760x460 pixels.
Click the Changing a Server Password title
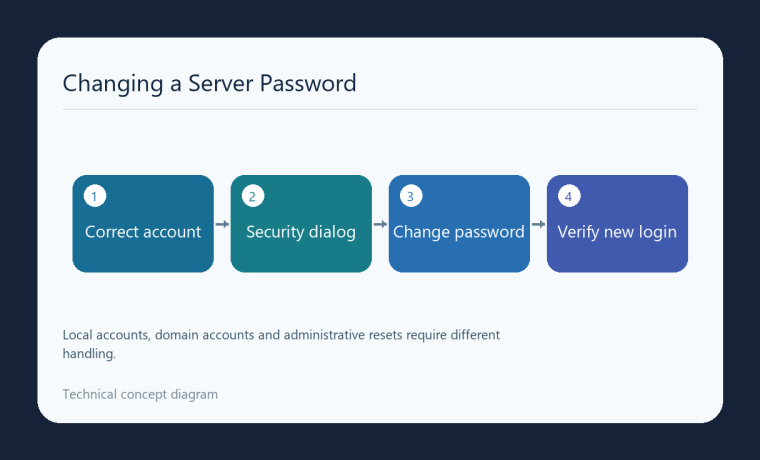[x=209, y=83]
